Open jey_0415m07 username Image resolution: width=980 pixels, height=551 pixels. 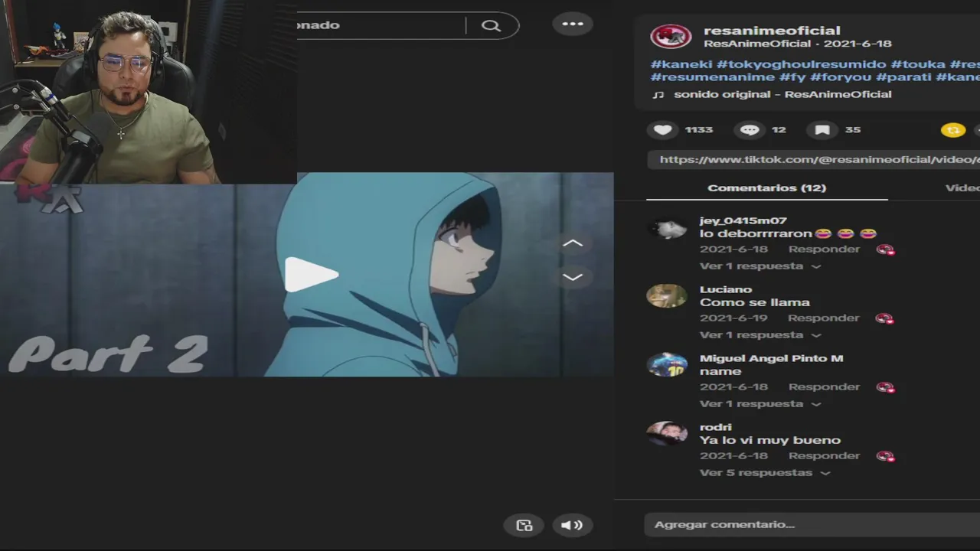click(x=743, y=220)
